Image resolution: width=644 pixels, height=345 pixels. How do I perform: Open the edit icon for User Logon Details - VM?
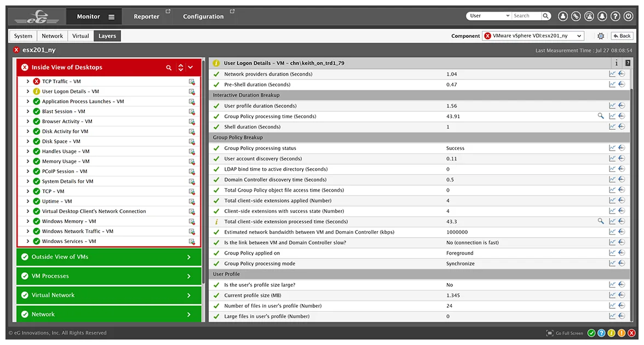pyautogui.click(x=192, y=91)
